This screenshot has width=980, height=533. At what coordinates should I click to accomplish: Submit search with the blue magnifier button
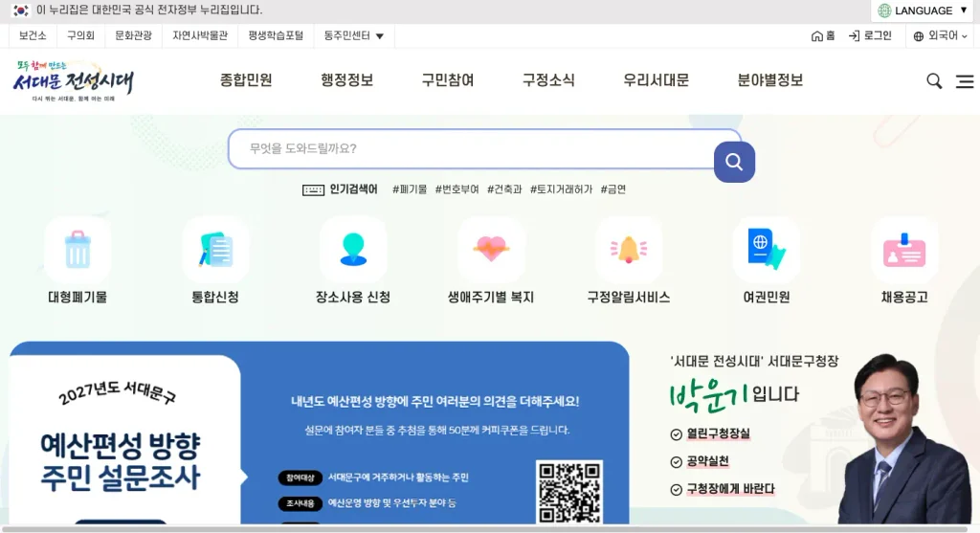pyautogui.click(x=734, y=162)
